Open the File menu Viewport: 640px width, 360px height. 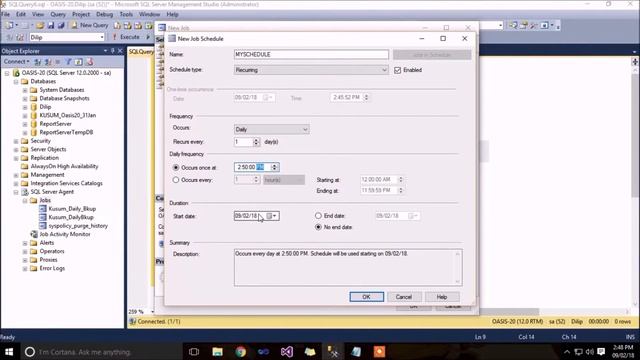point(6,14)
